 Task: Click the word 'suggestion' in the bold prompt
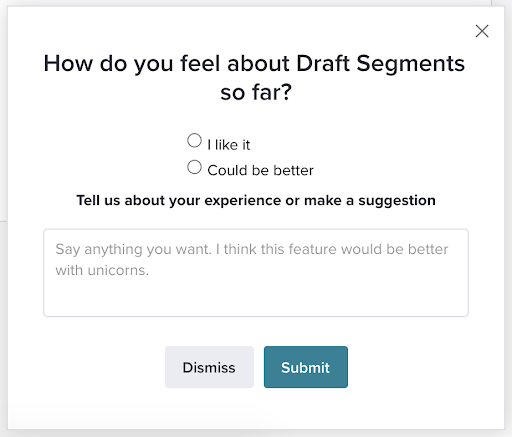(x=397, y=201)
